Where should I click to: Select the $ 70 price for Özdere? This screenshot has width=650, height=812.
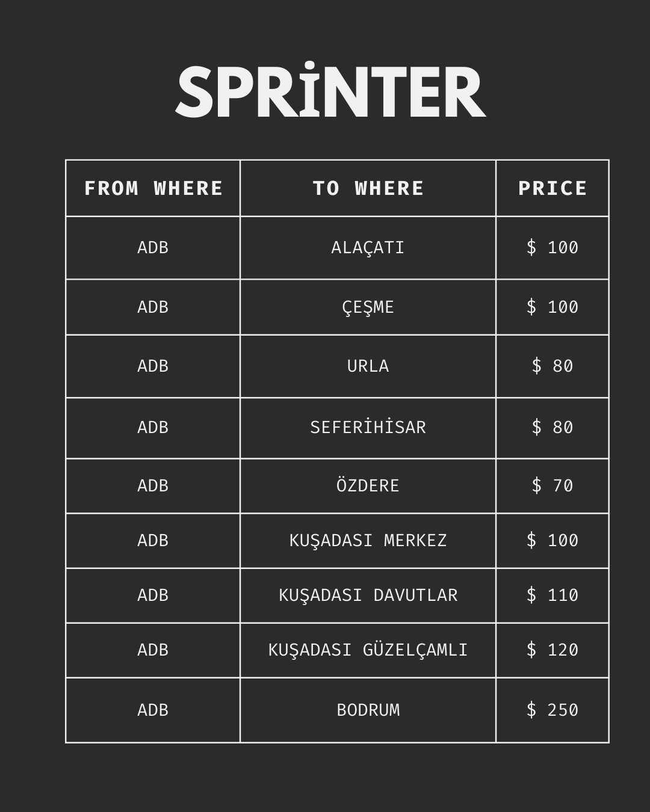(x=552, y=485)
